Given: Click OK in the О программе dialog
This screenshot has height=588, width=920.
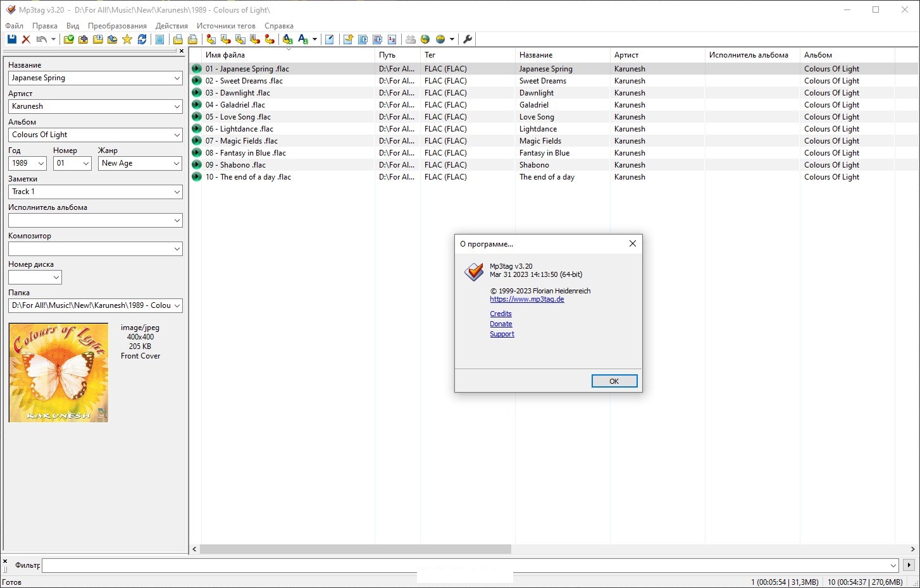Looking at the screenshot, I should (x=614, y=381).
